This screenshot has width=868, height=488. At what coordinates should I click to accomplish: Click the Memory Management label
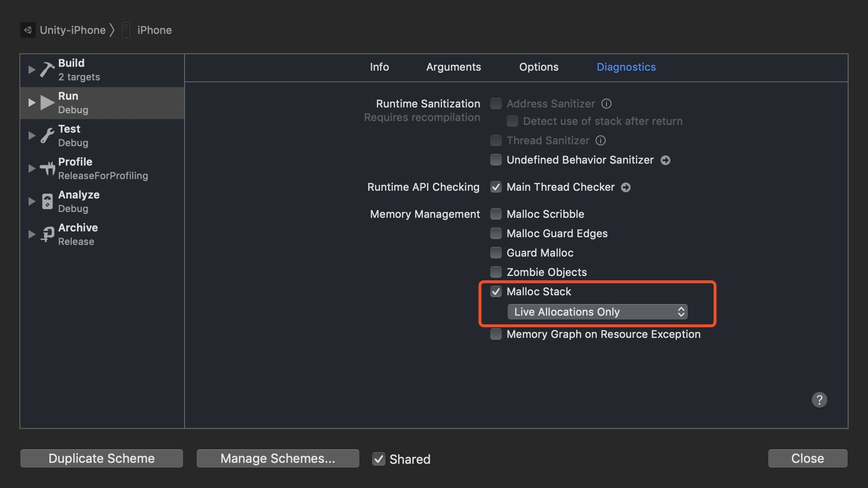coord(425,214)
